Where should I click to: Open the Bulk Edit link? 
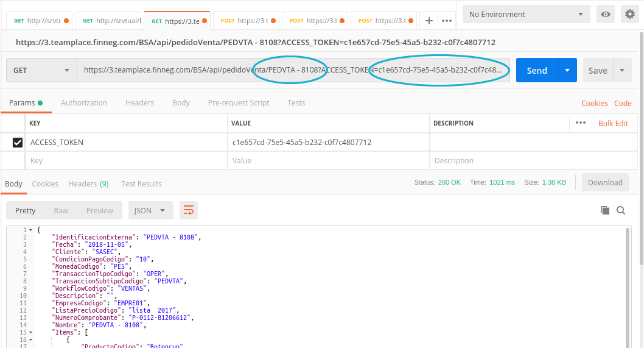[613, 123]
